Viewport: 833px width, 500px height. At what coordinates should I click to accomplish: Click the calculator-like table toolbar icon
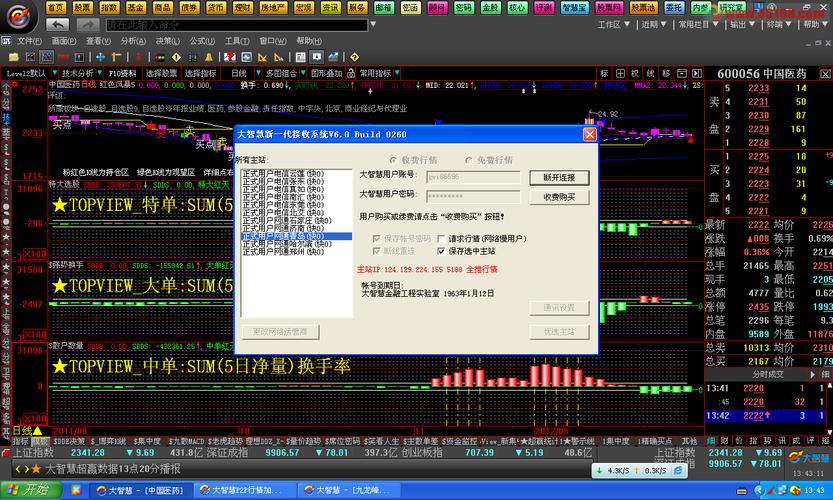pos(300,57)
